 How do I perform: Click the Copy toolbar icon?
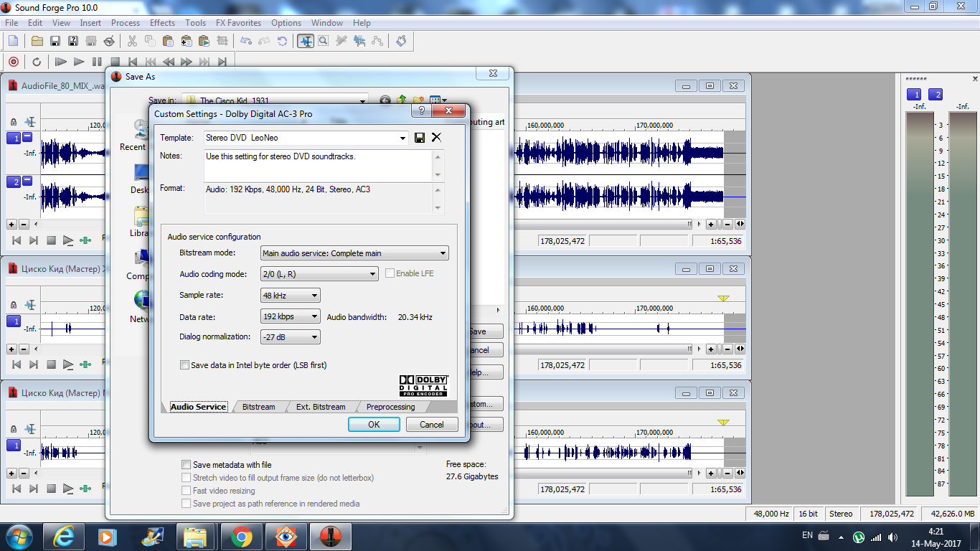pyautogui.click(x=150, y=41)
